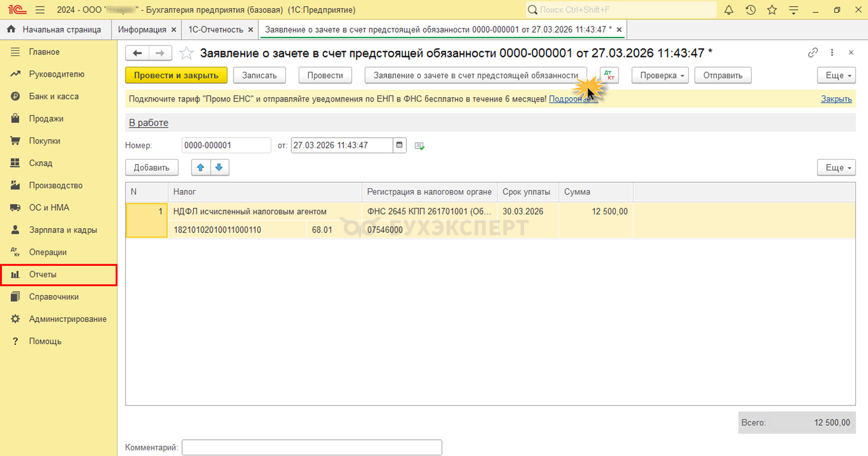Open the three-dot document menu
The image size is (868, 456).
[832, 53]
